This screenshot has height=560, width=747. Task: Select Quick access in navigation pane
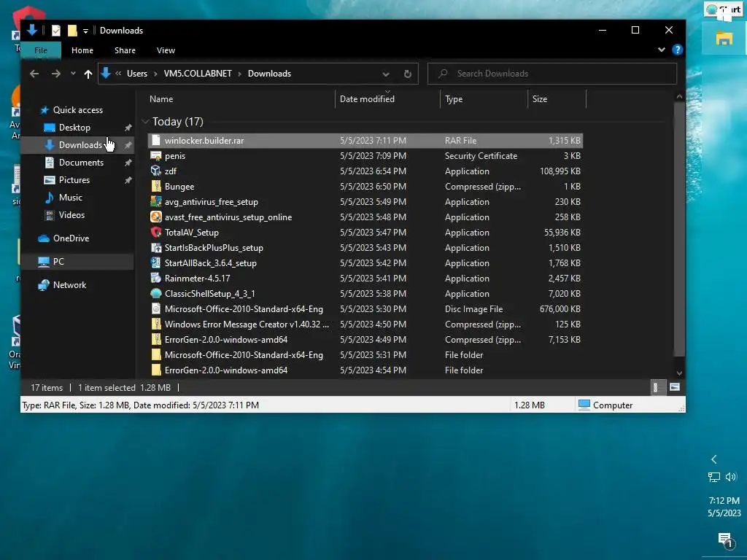coord(77,110)
